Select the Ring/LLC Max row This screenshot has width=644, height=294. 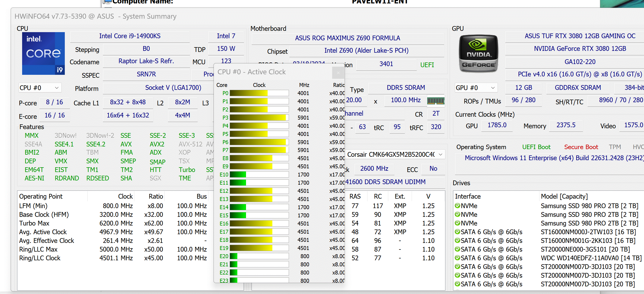click(113, 249)
